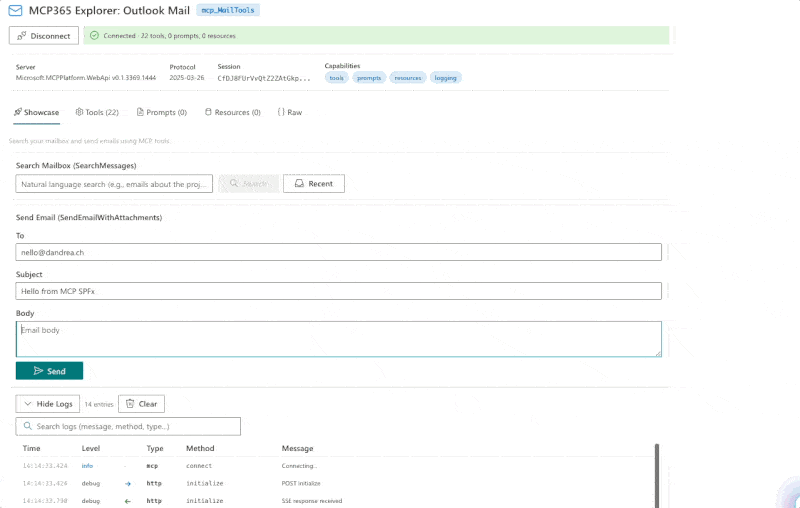Click the 'Connecting...' log message
Screen dimensions: 800x508
coord(299,466)
